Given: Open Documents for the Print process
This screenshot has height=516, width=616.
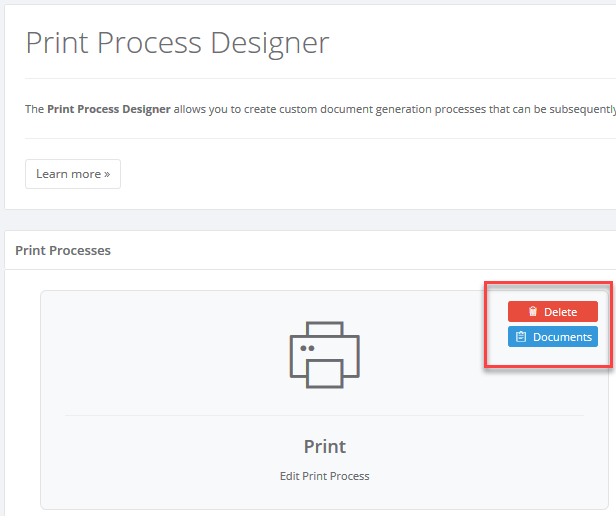Looking at the screenshot, I should tap(553, 337).
